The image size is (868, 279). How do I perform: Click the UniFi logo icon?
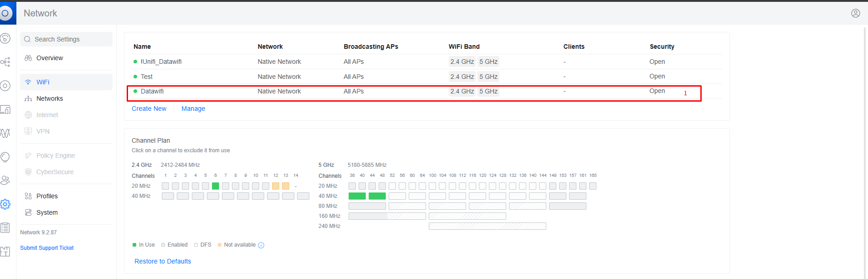click(x=5, y=13)
